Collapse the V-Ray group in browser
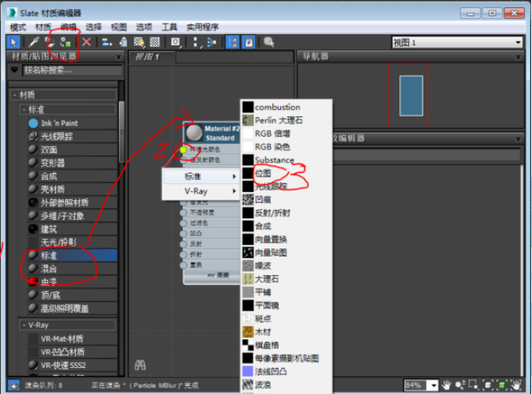532x394 pixels. (24, 325)
